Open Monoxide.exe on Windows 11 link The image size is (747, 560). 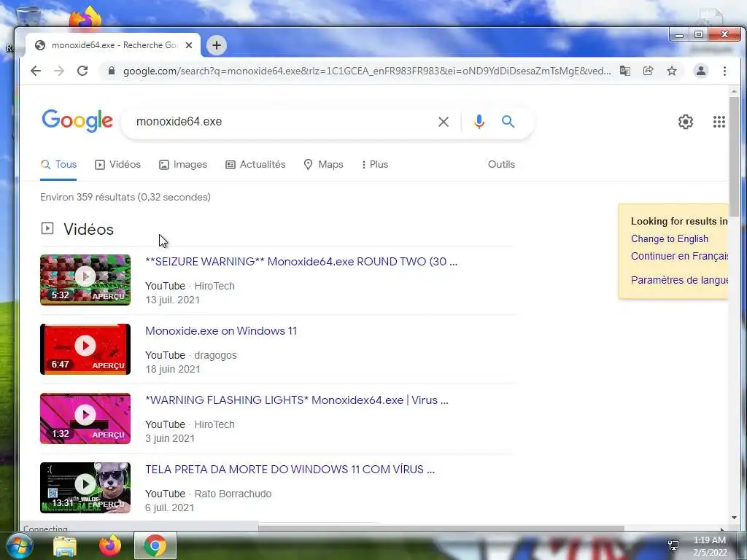click(221, 331)
